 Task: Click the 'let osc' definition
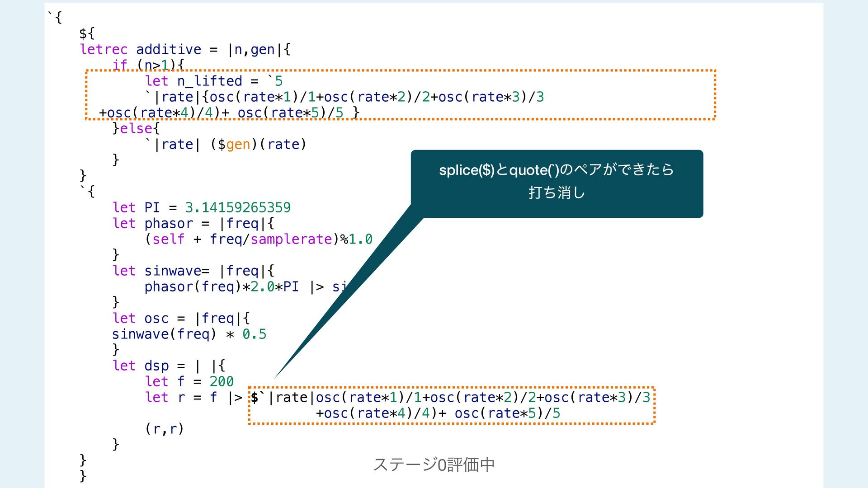[x=140, y=318]
